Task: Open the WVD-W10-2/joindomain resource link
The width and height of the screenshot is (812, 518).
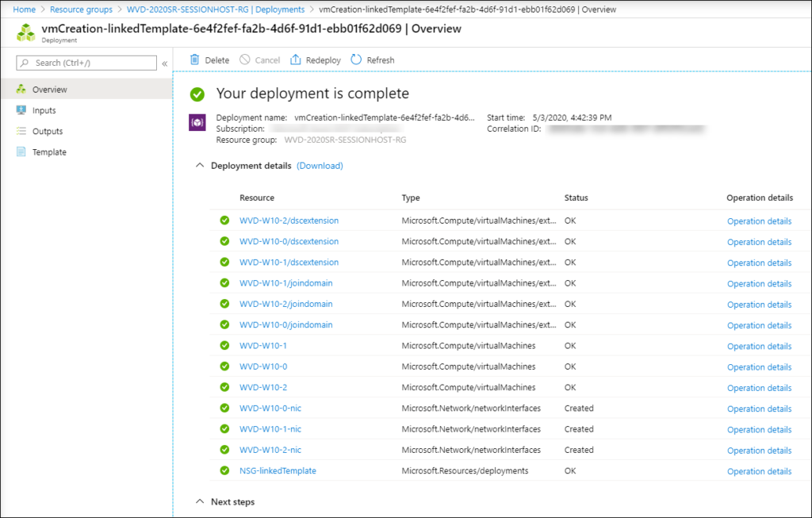Action: pos(285,304)
